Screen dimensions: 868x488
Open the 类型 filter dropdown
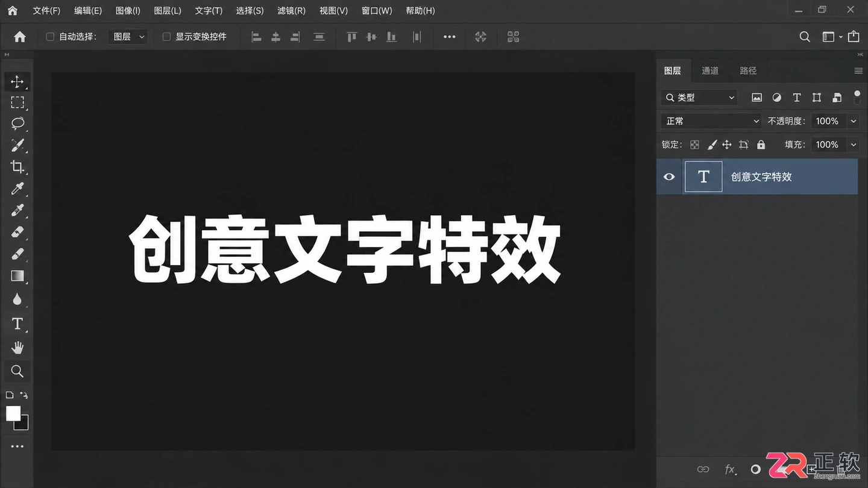coord(699,98)
